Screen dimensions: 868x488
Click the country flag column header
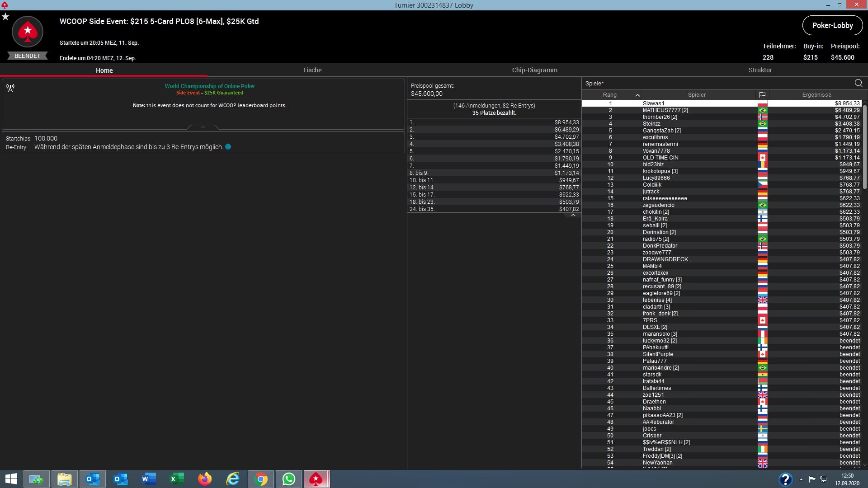(762, 95)
